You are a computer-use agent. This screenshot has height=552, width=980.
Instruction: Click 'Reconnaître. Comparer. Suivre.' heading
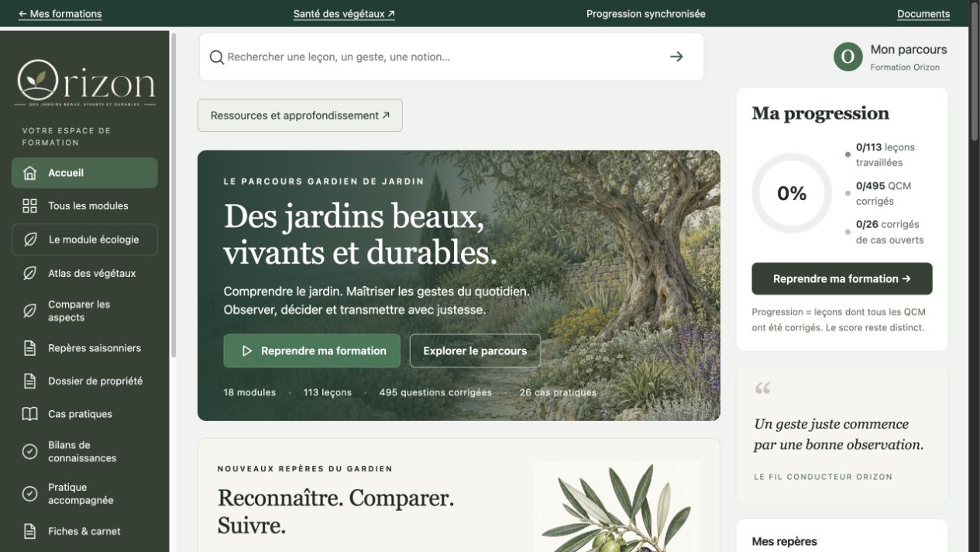pos(335,512)
